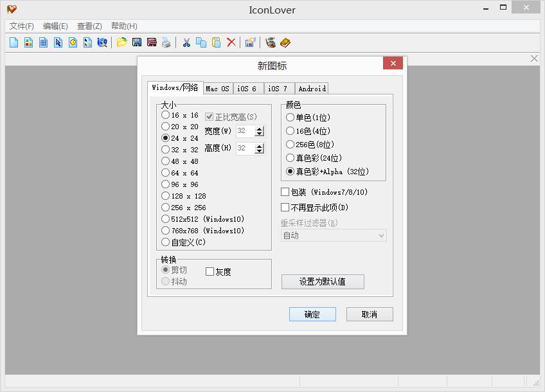The height and width of the screenshot is (392, 545).
Task: Select the 256 x 256 size option
Action: [x=166, y=208]
